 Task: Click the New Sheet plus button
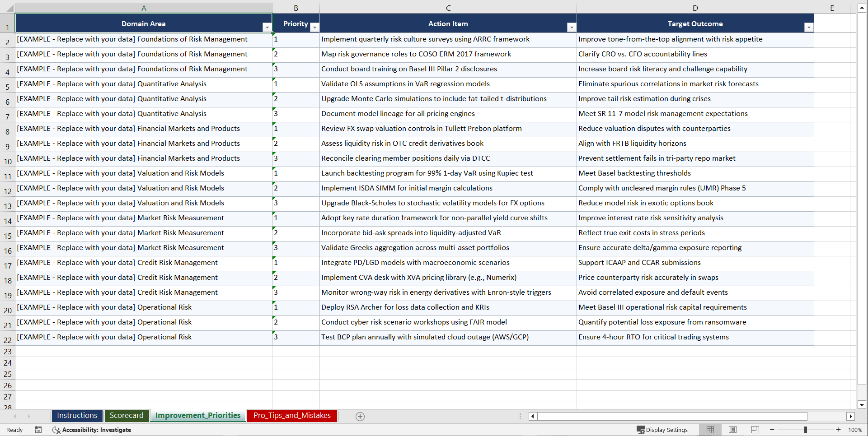coord(360,416)
